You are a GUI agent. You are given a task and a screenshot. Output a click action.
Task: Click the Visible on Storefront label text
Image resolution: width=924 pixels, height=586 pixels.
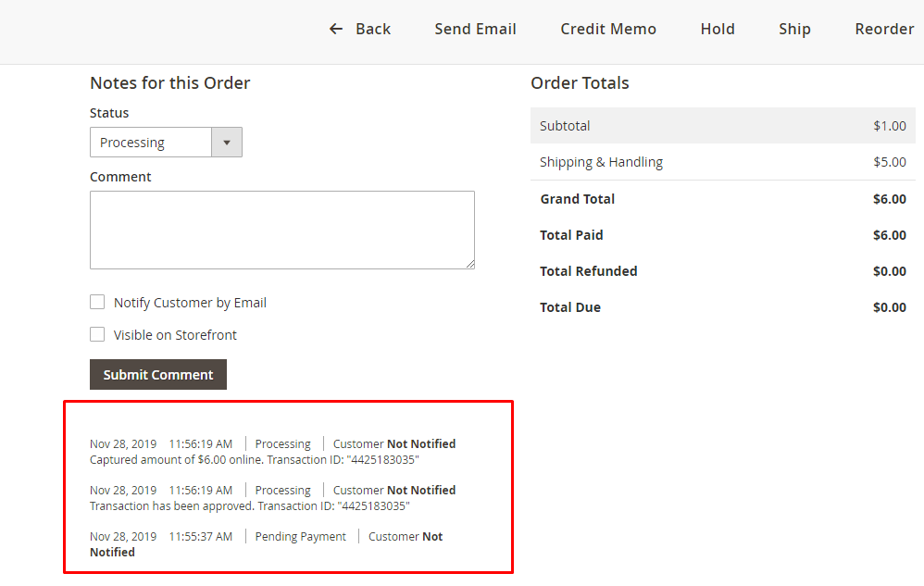pos(175,335)
